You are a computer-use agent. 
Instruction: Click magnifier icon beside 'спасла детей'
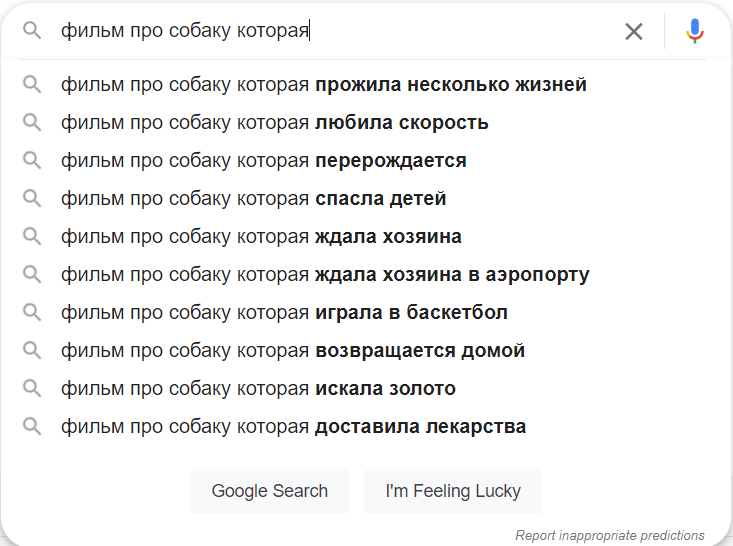[32, 199]
